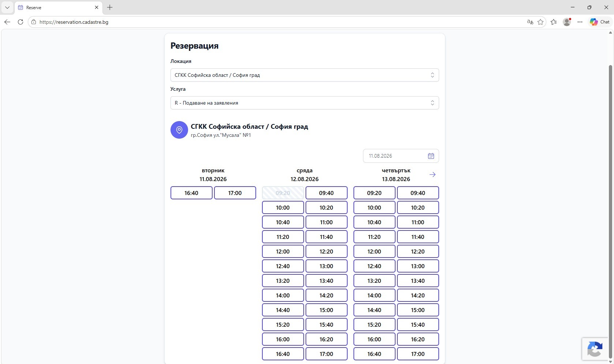
Task: Select Thursday 13.08.2026 slot 10:20
Action: click(x=418, y=207)
